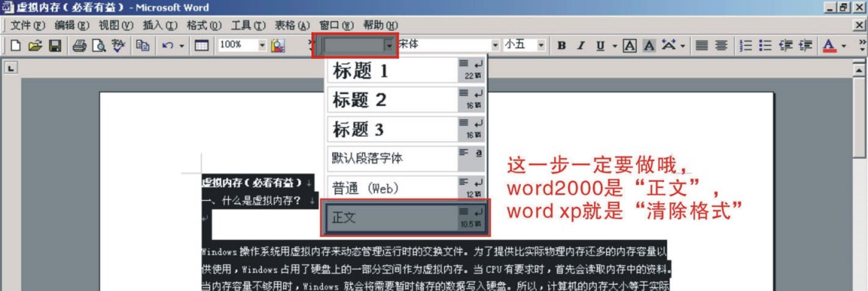
Task: Open the 小五 font size dropdown
Action: coord(541,46)
